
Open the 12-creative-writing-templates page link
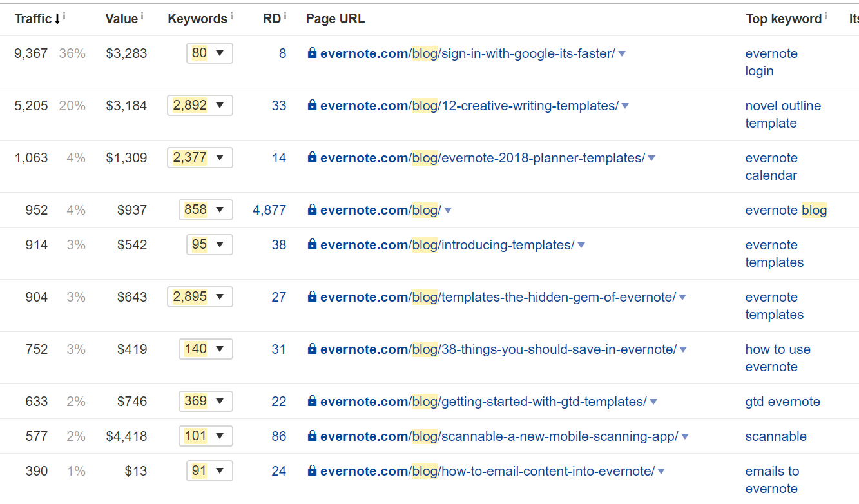(x=469, y=106)
